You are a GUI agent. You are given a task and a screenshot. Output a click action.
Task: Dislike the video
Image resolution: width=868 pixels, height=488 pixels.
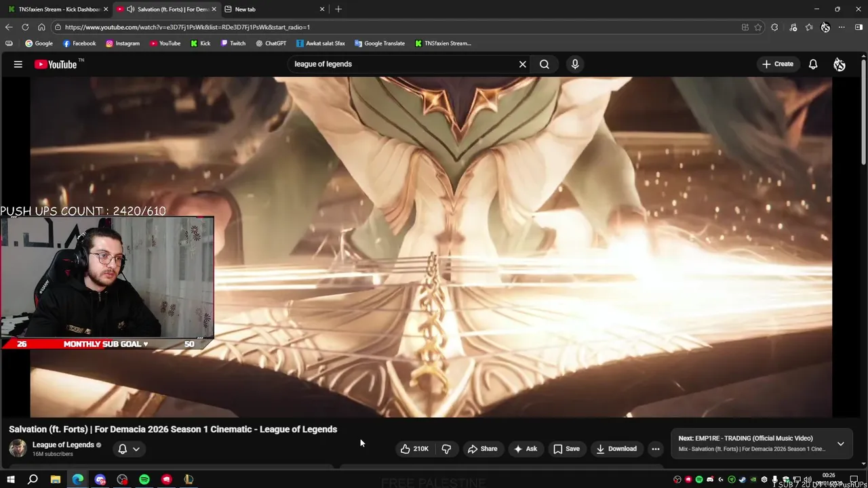[446, 449]
